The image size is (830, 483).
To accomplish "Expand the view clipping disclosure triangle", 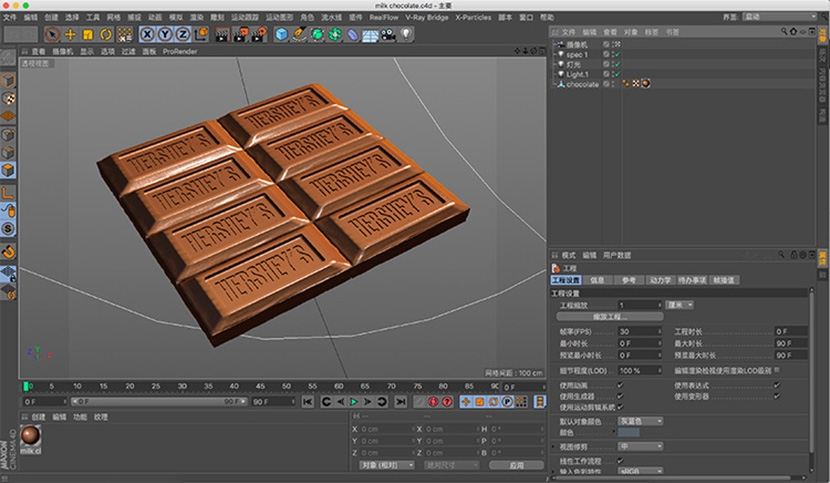I will click(x=554, y=446).
